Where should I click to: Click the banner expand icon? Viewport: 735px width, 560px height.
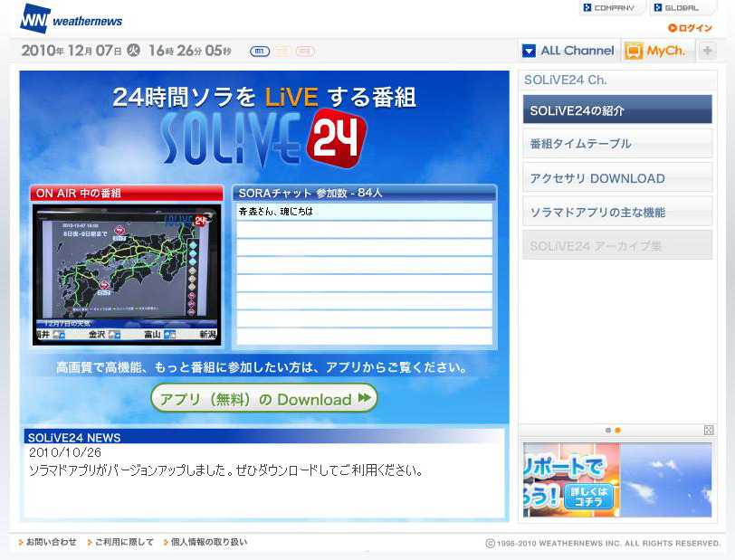[709, 431]
